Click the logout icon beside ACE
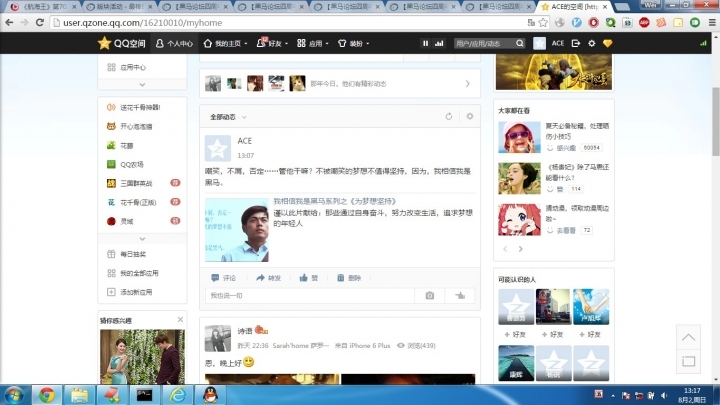Screen dimensions: 720x405 (x=574, y=44)
